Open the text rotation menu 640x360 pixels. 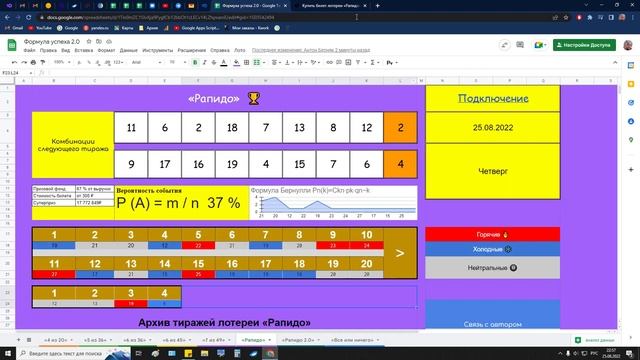click(315, 62)
